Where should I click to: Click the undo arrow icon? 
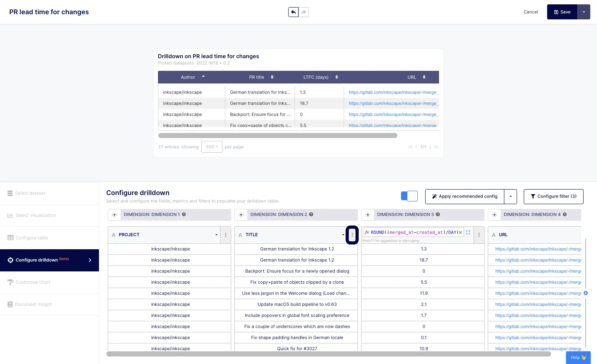coord(293,12)
